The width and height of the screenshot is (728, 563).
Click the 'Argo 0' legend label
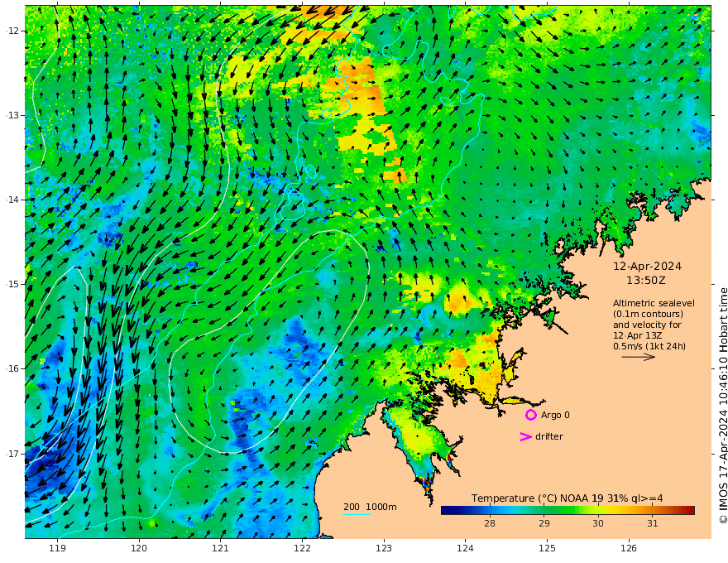555,415
